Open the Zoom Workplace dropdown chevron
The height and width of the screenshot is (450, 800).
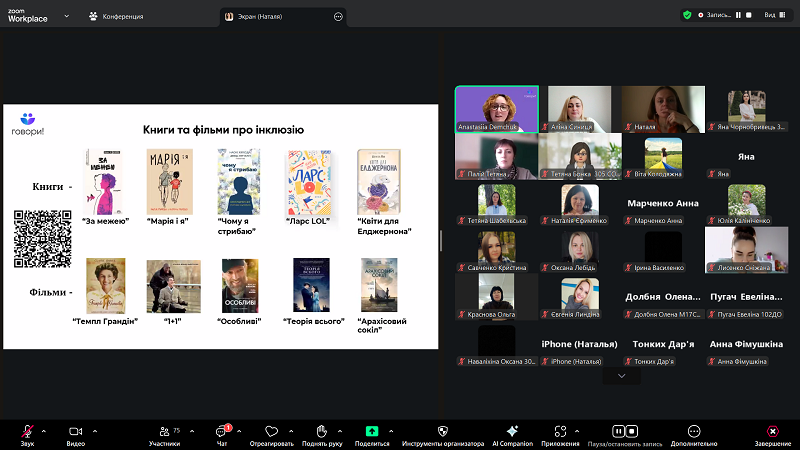[66, 16]
